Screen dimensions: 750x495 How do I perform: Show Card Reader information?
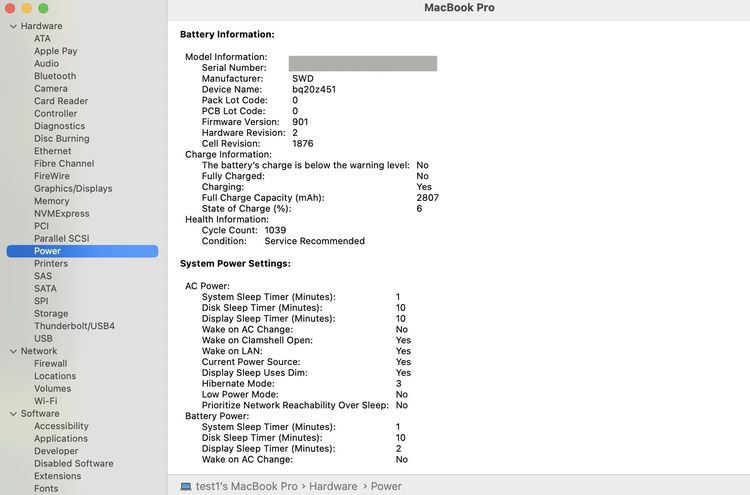[x=61, y=101]
